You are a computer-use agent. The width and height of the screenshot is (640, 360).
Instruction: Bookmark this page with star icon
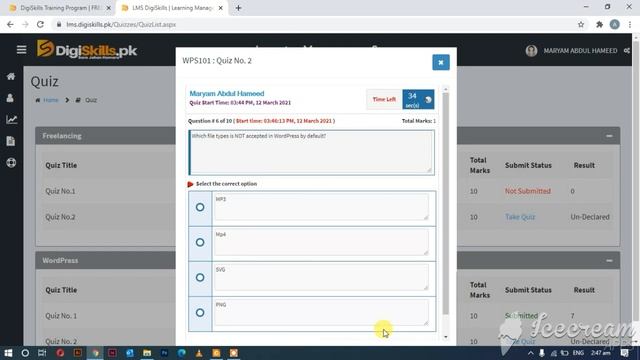point(581,24)
